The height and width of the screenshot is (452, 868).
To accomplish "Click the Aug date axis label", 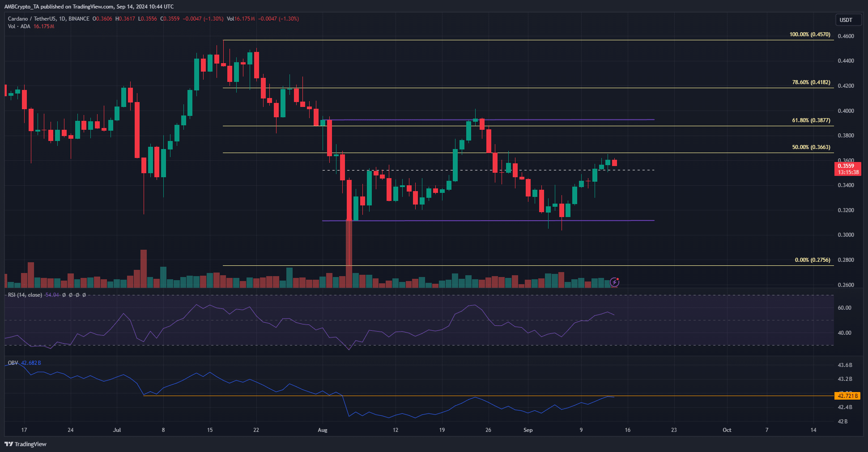I will coord(323,430).
